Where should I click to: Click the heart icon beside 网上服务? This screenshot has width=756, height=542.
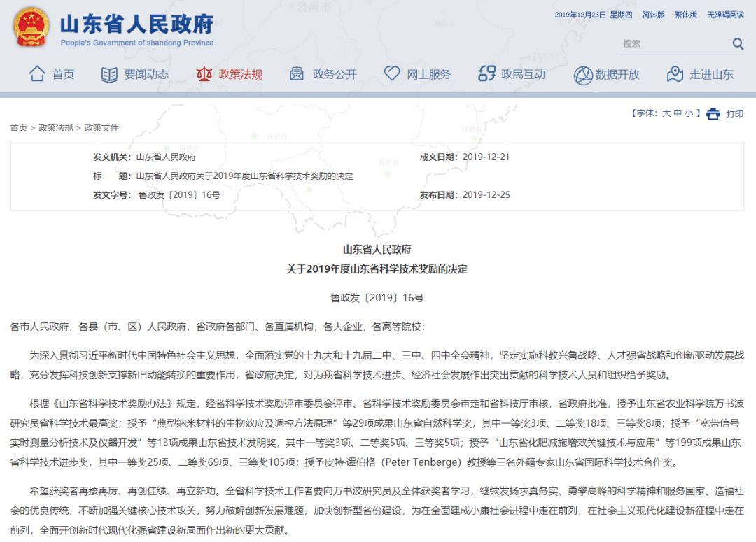[x=391, y=73]
